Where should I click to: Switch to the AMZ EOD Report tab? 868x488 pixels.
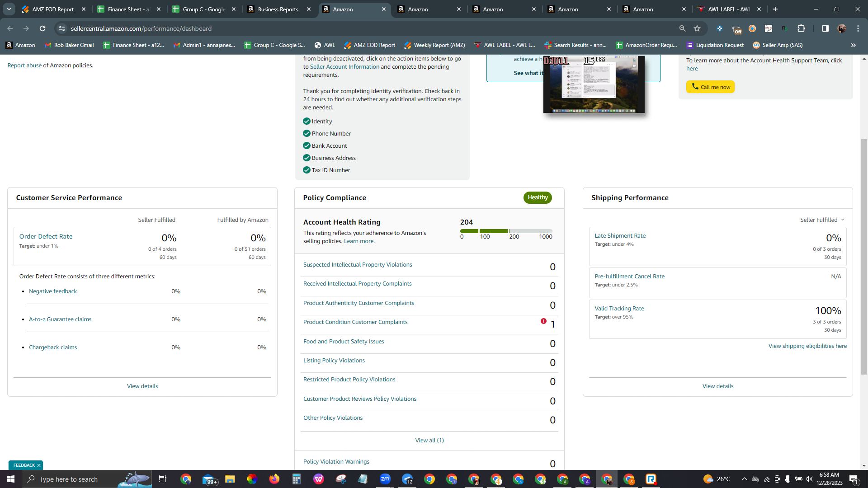[x=54, y=9]
